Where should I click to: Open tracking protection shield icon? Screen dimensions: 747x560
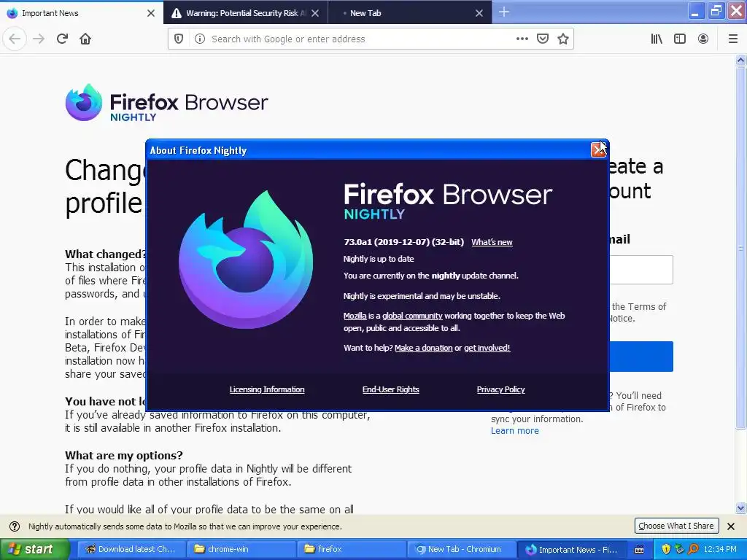179,39
